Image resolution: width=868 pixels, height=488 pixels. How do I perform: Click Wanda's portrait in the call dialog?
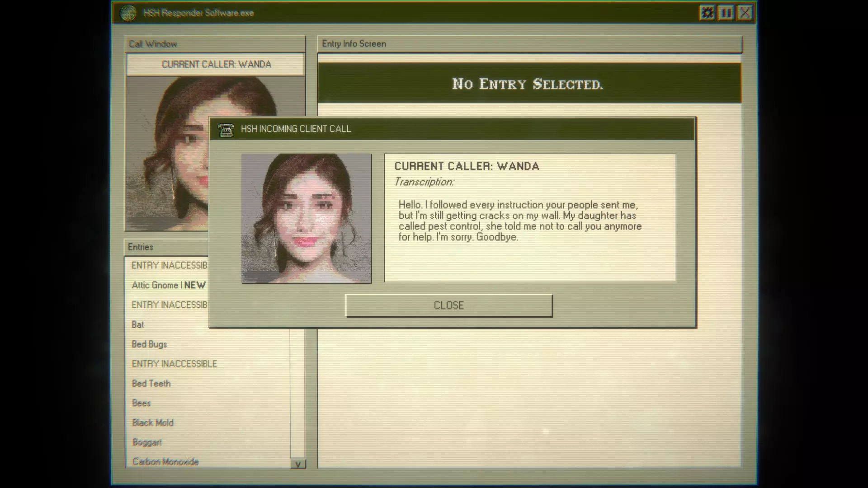point(307,219)
